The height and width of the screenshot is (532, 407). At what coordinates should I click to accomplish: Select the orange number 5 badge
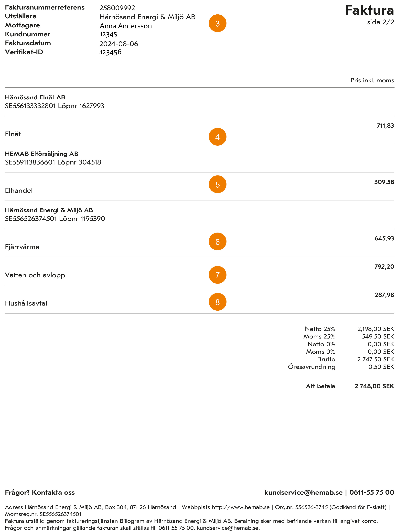[x=217, y=184]
